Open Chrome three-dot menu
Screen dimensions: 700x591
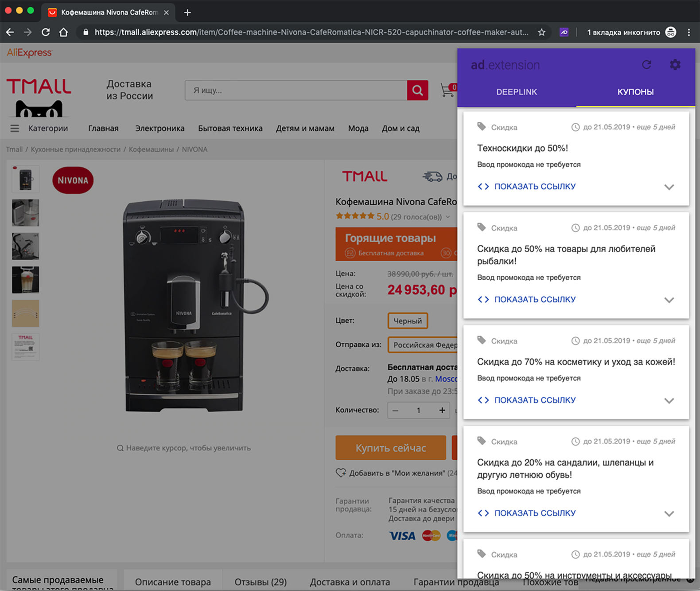pos(688,32)
